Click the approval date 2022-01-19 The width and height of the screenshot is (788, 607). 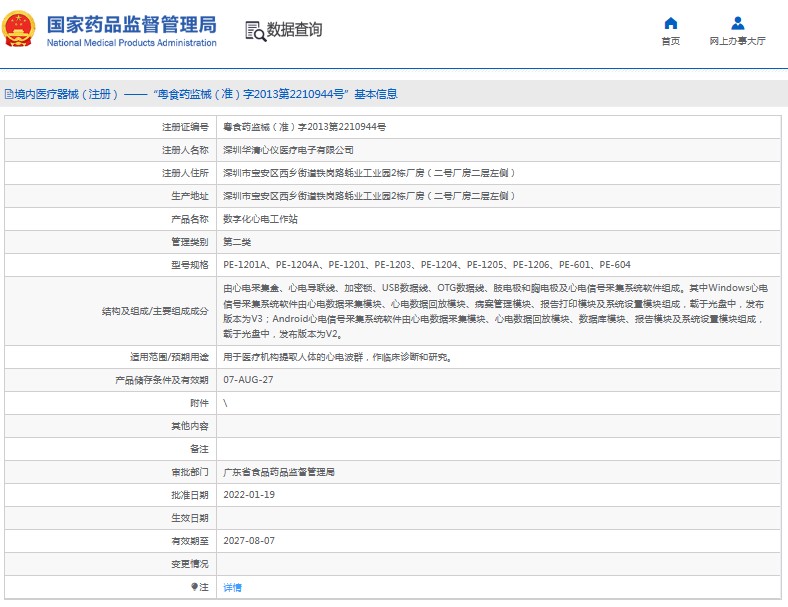248,495
